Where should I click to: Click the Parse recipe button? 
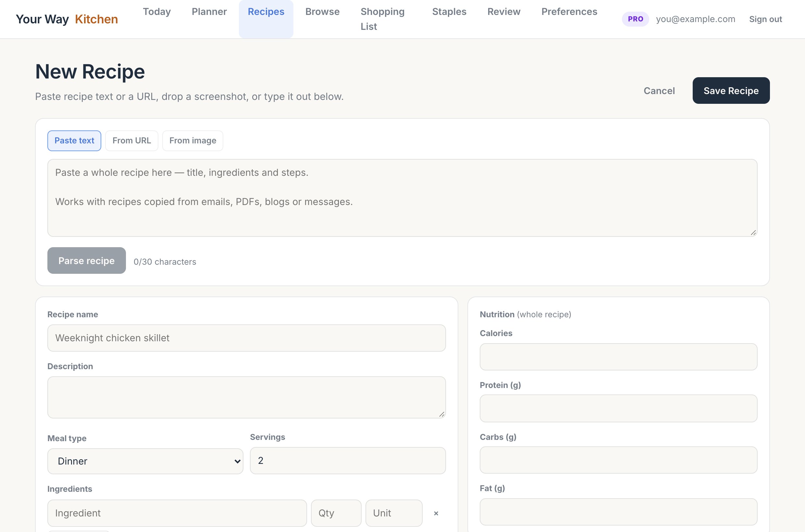click(x=87, y=260)
